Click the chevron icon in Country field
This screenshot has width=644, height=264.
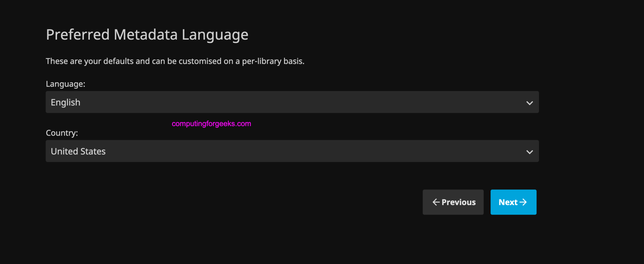pos(530,152)
